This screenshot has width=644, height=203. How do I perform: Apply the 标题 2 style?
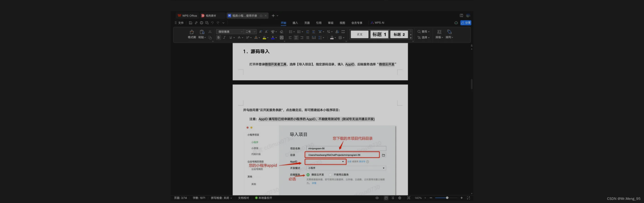coord(399,34)
